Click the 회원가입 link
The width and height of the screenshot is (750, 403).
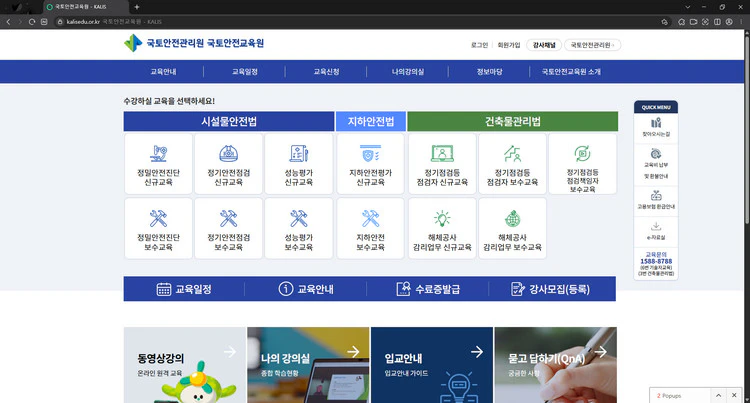coord(509,45)
